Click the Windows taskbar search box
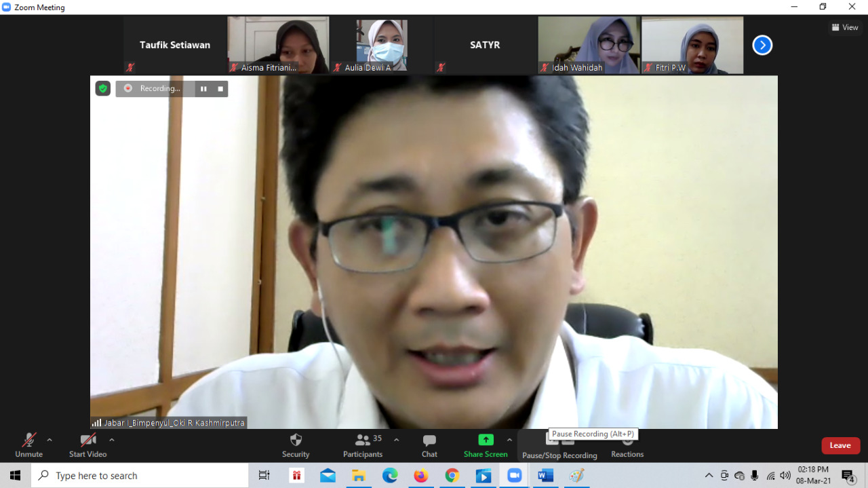Viewport: 868px width, 488px height. pos(140,476)
